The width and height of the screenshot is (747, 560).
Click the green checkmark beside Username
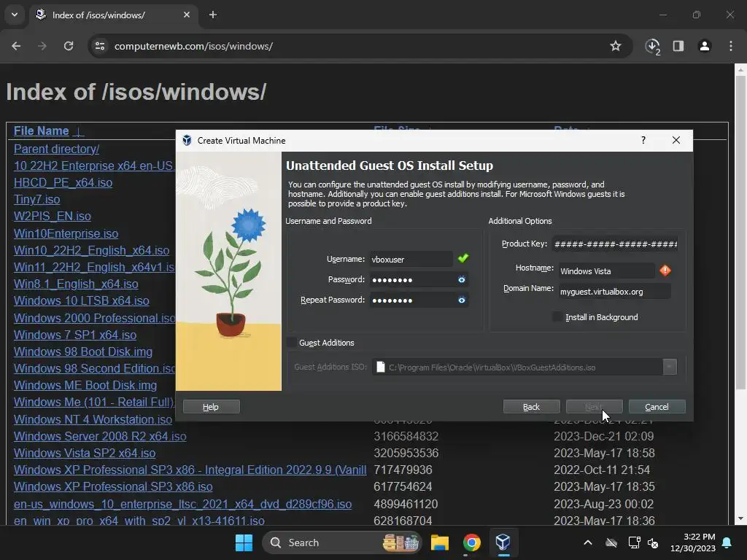pos(463,258)
